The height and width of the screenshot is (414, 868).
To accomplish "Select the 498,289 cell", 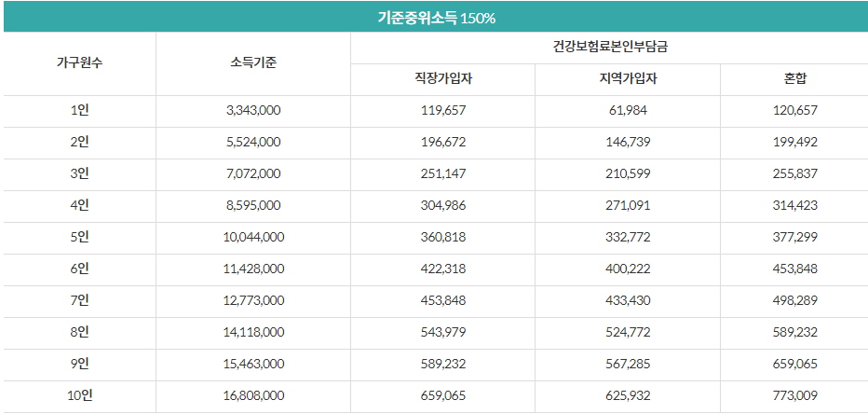I will [795, 300].
